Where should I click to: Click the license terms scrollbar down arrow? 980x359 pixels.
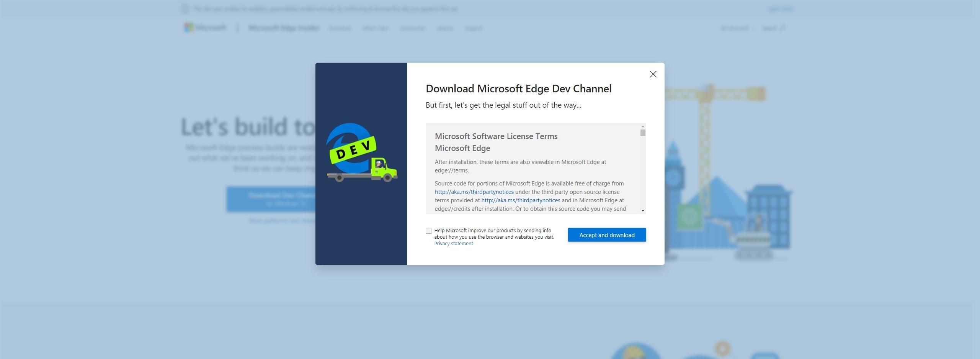pos(643,211)
